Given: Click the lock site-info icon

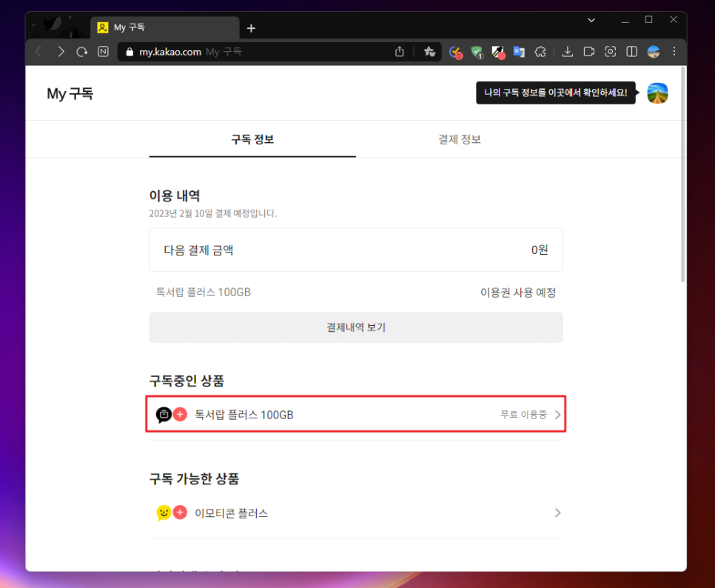Looking at the screenshot, I should tap(130, 52).
